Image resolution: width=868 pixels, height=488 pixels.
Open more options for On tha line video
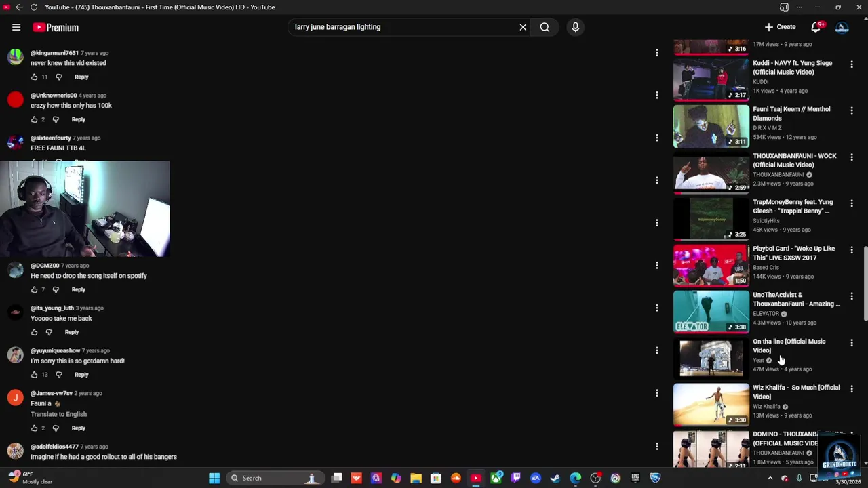[852, 342]
